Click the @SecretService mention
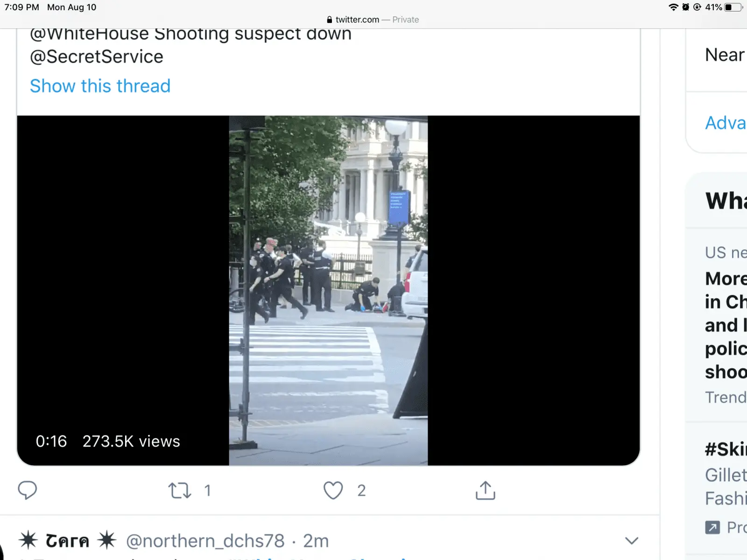 pyautogui.click(x=97, y=57)
